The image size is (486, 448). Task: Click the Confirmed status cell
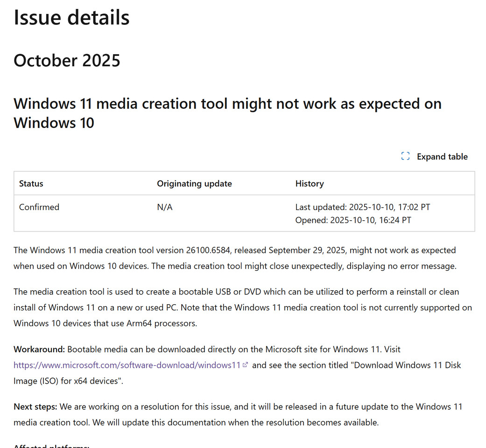pos(39,207)
